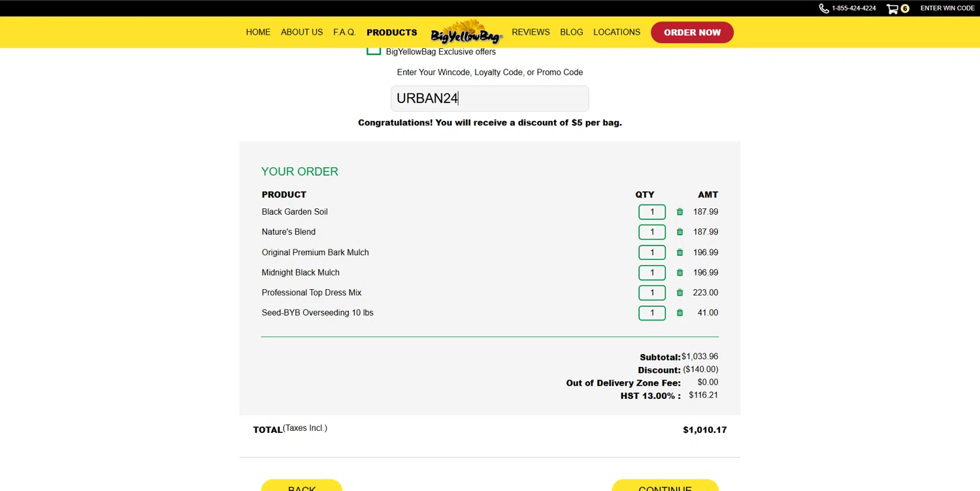Open the HOME menu item

pyautogui.click(x=258, y=32)
